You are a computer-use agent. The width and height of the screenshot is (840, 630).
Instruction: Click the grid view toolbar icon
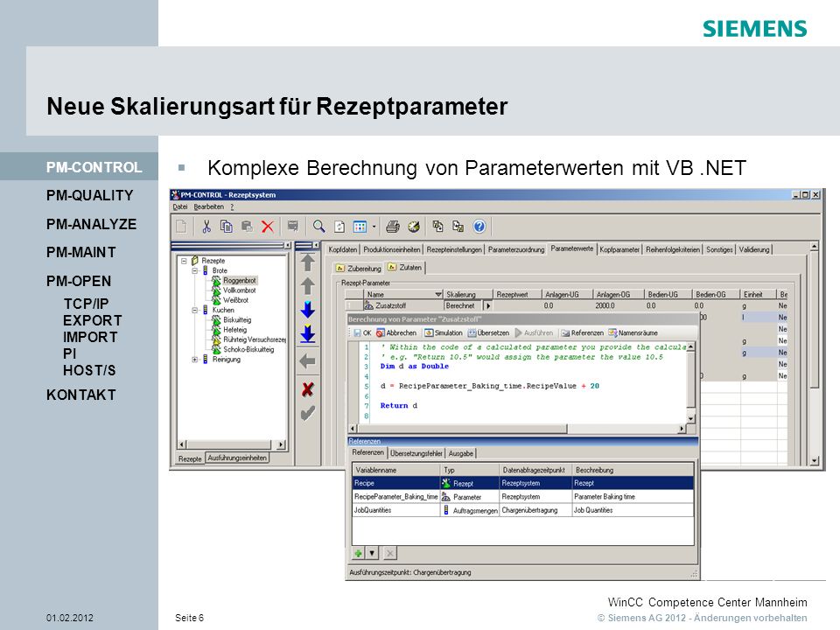(360, 227)
